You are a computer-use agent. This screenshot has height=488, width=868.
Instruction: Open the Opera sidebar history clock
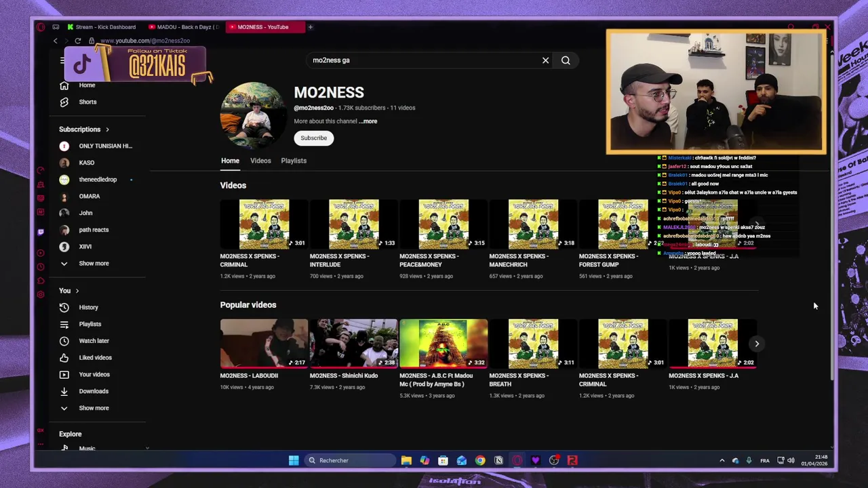click(41, 267)
